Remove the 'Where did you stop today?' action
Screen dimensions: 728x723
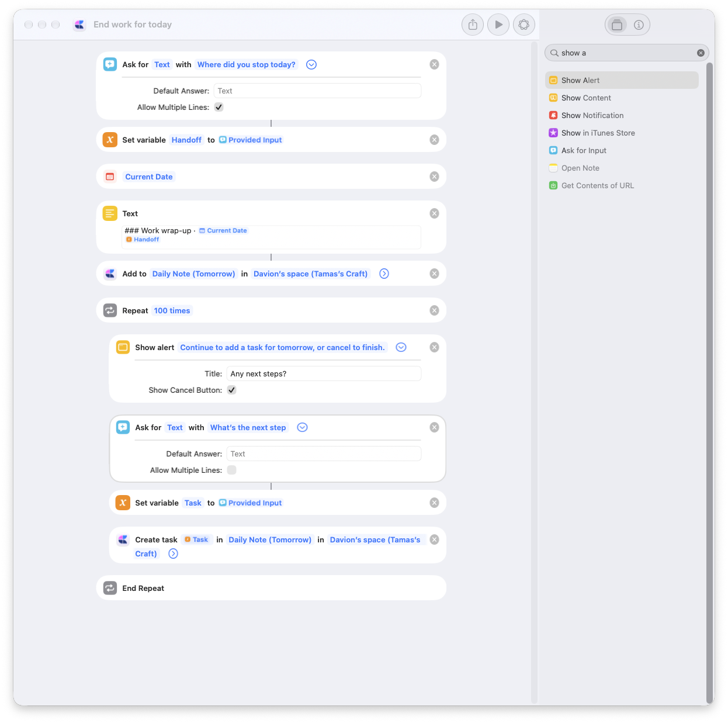pos(434,64)
